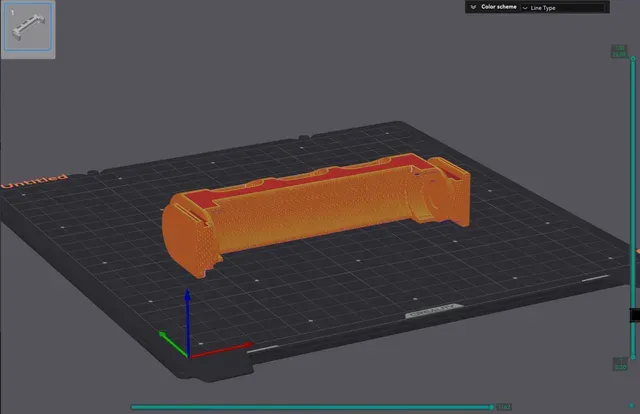Click the Untitled plate name label
Screen dimensions: 640x414
tap(34, 181)
